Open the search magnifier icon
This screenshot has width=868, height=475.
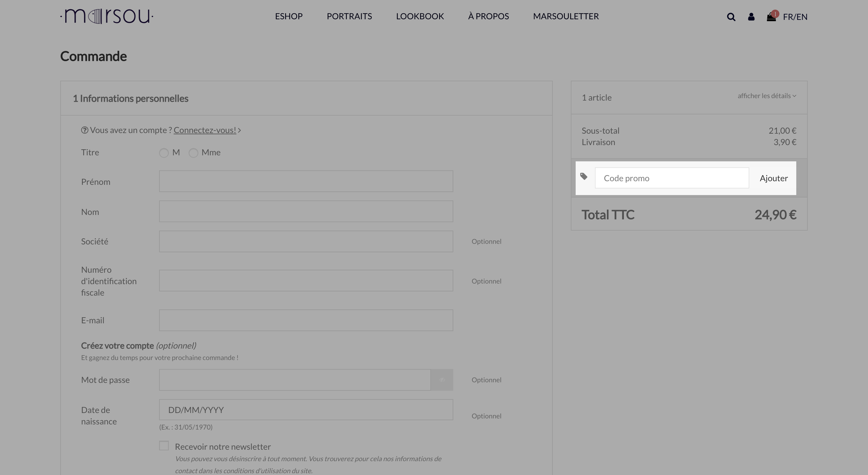731,17
